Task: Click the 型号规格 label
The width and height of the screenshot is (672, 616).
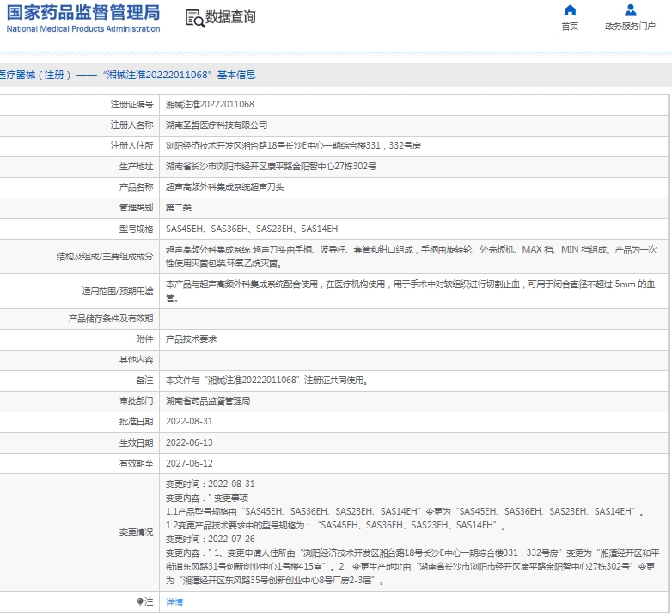Action: pyautogui.click(x=136, y=229)
